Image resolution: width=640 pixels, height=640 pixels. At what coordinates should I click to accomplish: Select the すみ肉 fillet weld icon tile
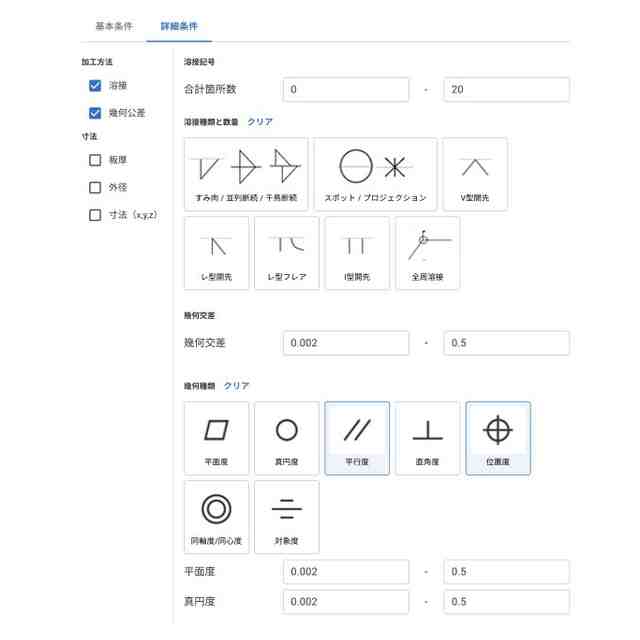point(246,174)
